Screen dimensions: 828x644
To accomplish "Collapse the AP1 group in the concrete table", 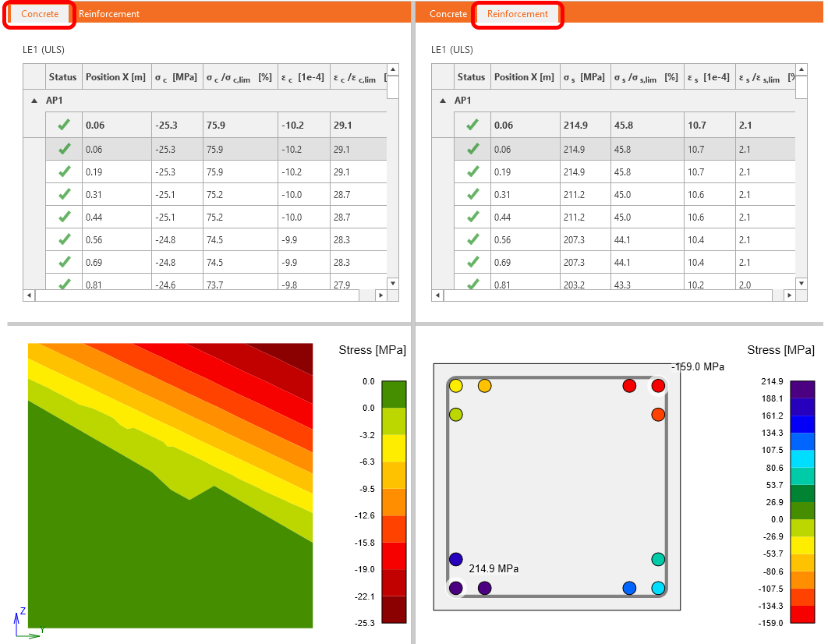I will (x=34, y=101).
